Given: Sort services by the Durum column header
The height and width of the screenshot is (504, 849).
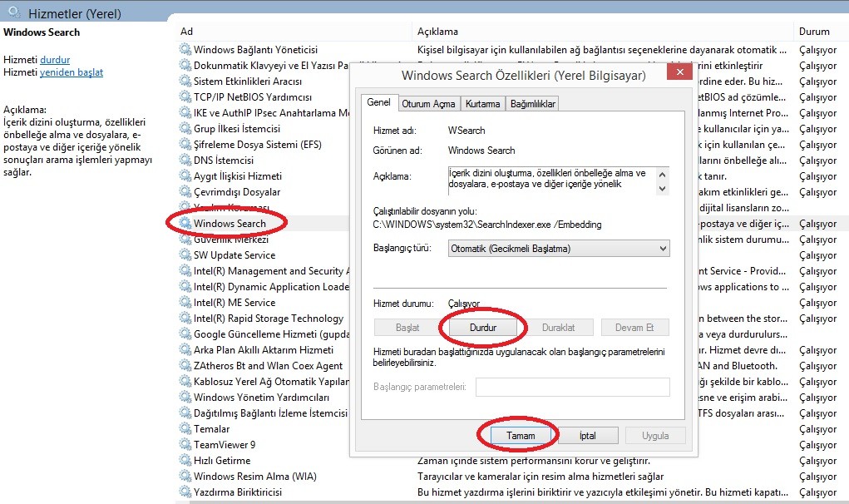Looking at the screenshot, I should click(x=822, y=32).
